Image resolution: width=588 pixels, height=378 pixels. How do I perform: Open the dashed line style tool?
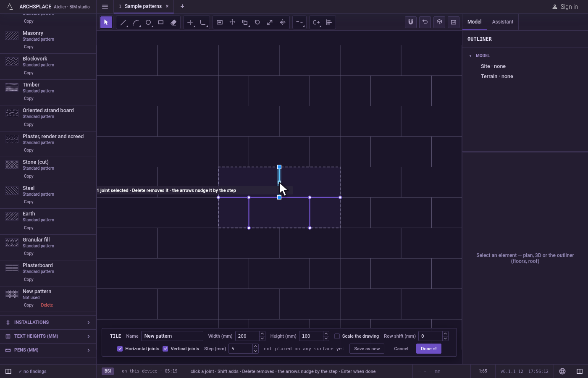(x=299, y=22)
